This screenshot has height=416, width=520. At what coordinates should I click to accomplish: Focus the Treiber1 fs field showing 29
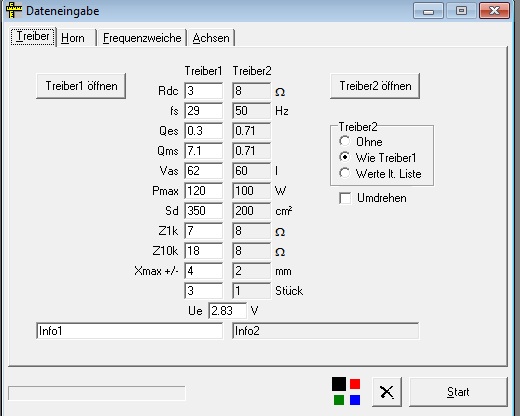pos(203,111)
